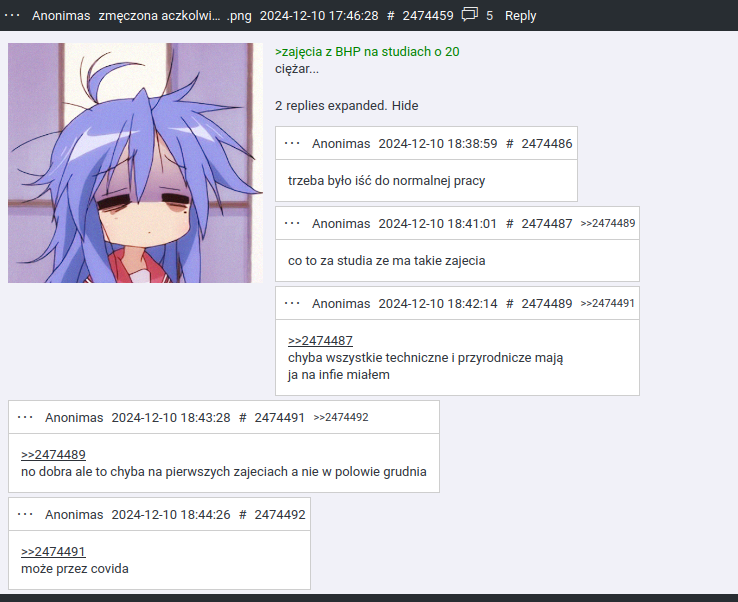
Task: Open the three-dot menu for post 2474486
Action: click(292, 143)
